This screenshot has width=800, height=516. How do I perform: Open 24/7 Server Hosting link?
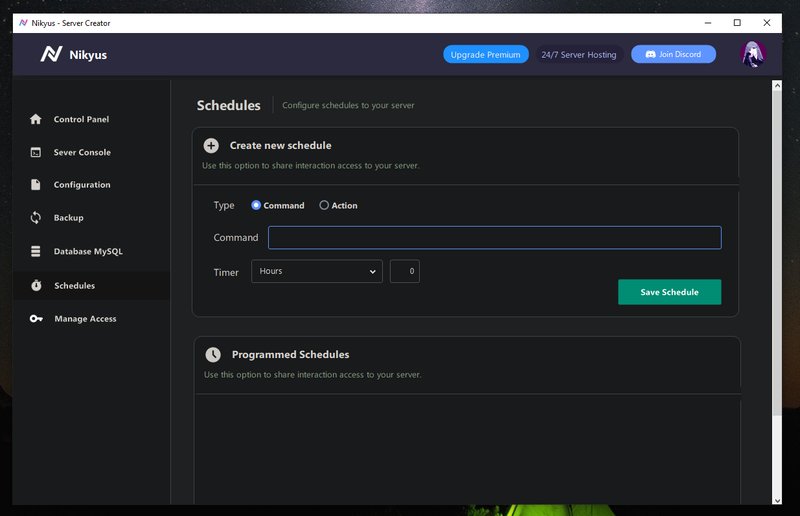tap(579, 55)
